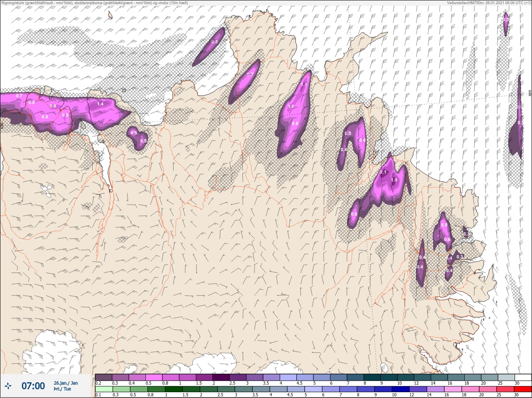Select the bottom legend swatch labeled 20
The height and width of the screenshot is (398, 532).
coord(488,389)
